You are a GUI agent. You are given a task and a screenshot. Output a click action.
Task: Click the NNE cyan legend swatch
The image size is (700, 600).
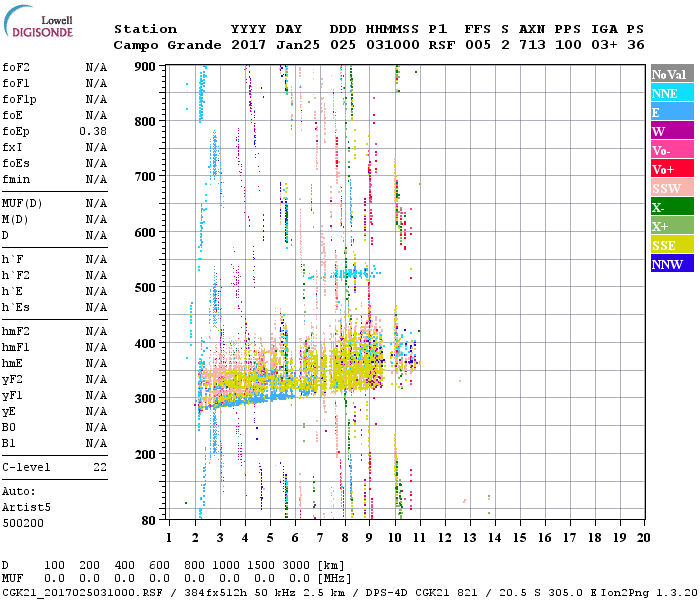pos(672,93)
